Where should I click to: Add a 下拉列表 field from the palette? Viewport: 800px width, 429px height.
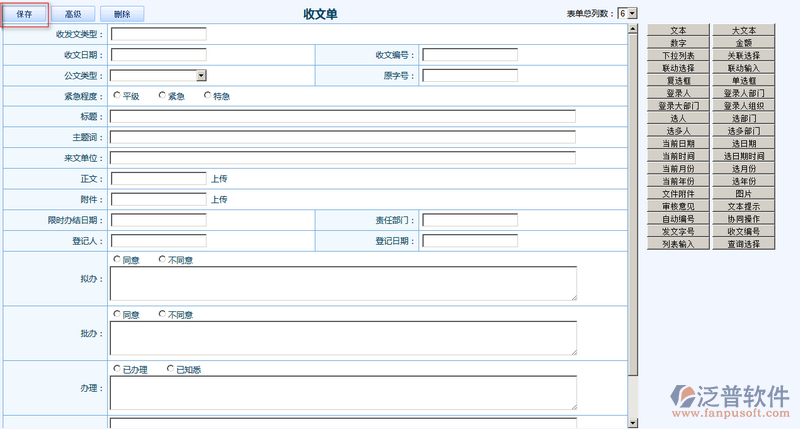coord(678,56)
